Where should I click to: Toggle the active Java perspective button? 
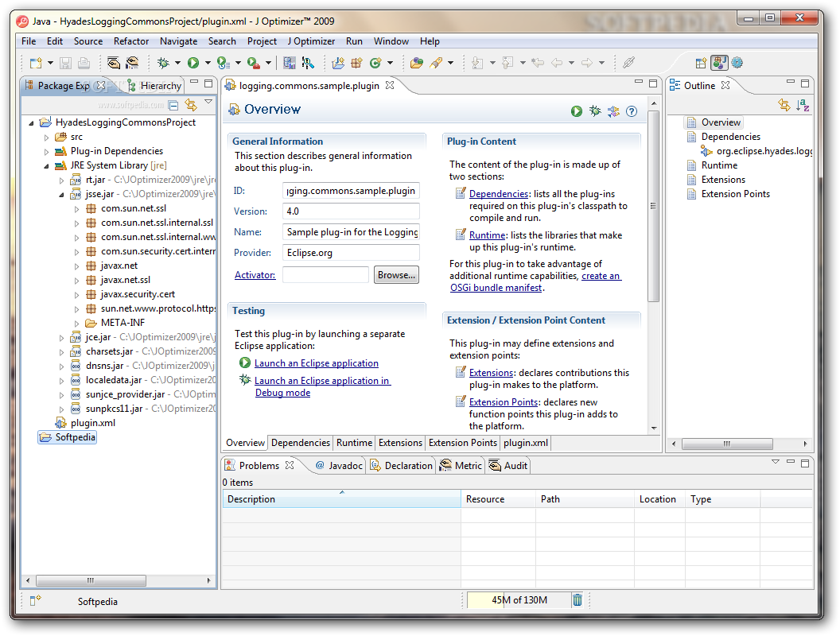[719, 63]
